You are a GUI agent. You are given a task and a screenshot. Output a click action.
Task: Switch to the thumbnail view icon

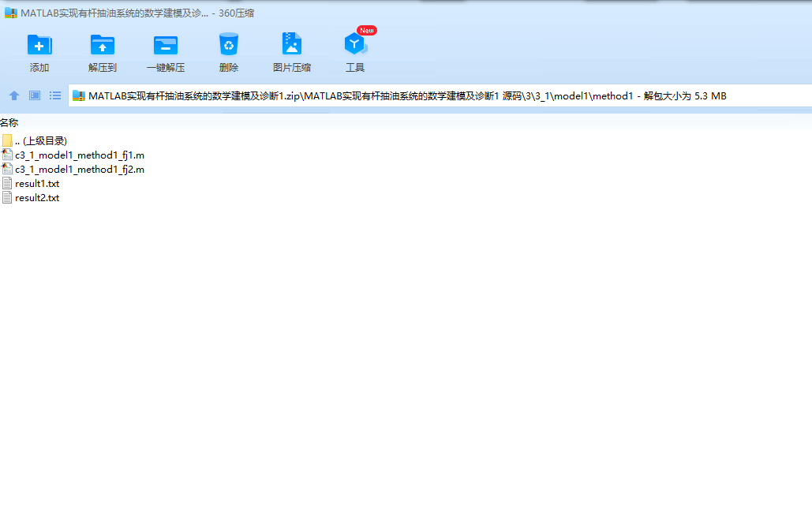[x=35, y=95]
